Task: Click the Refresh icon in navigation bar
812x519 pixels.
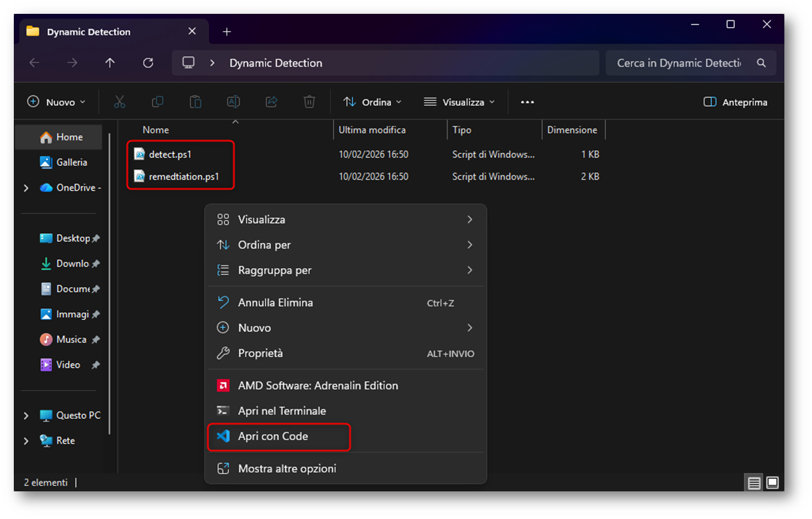Action: tap(148, 63)
